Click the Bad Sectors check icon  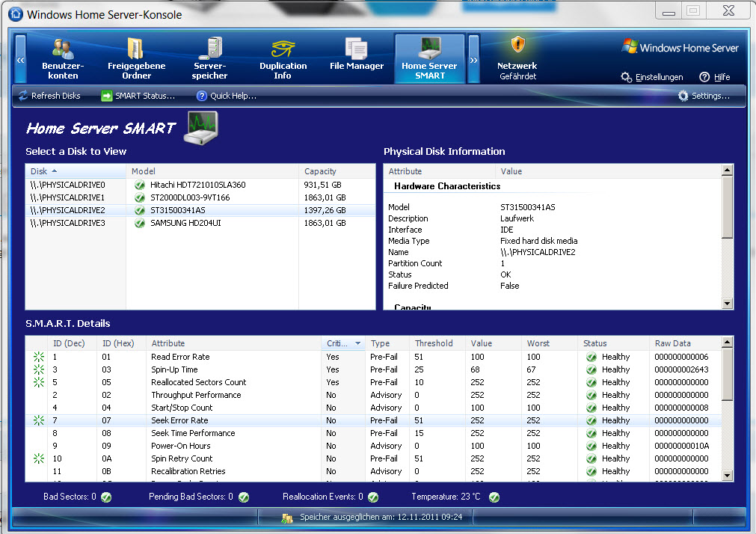[x=106, y=497]
